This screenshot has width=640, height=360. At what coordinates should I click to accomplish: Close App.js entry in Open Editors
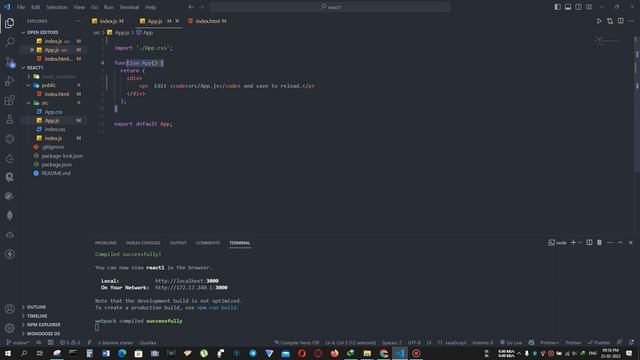coord(32,50)
